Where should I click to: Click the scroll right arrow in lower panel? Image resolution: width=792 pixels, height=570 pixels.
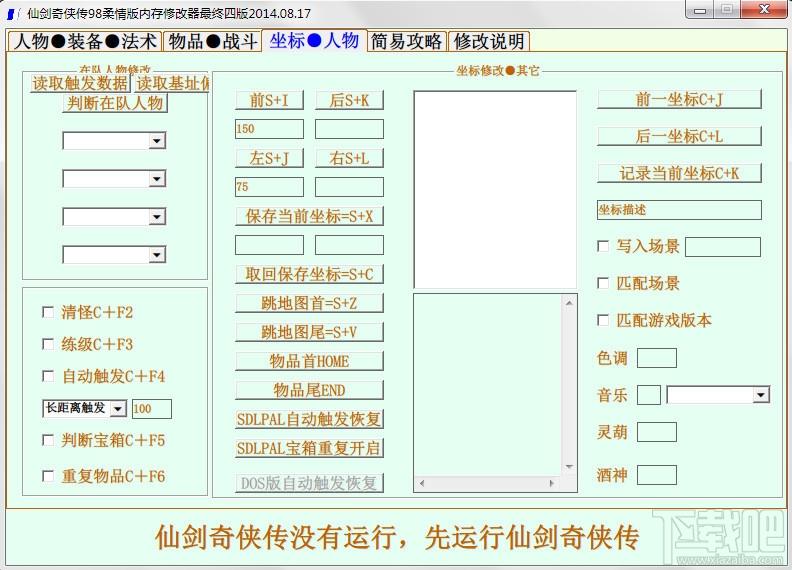point(552,484)
